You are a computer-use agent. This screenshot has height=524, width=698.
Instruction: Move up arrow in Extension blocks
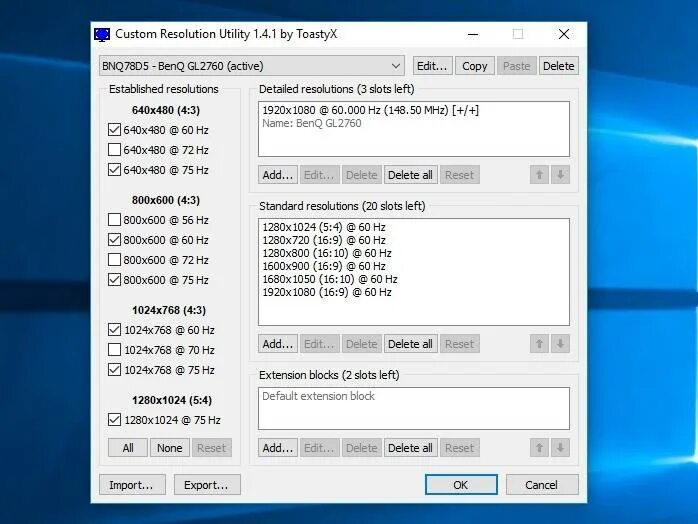coord(539,448)
